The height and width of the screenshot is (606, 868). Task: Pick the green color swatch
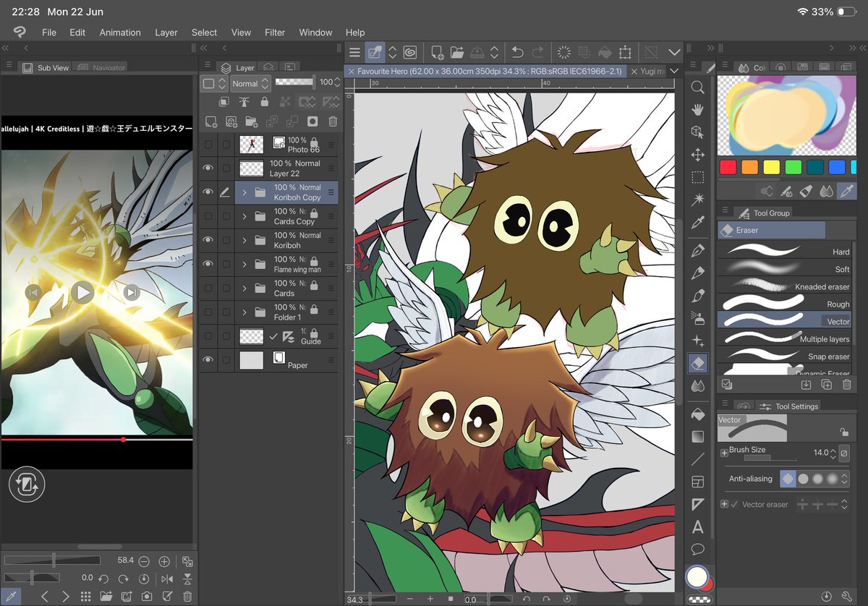tap(793, 167)
